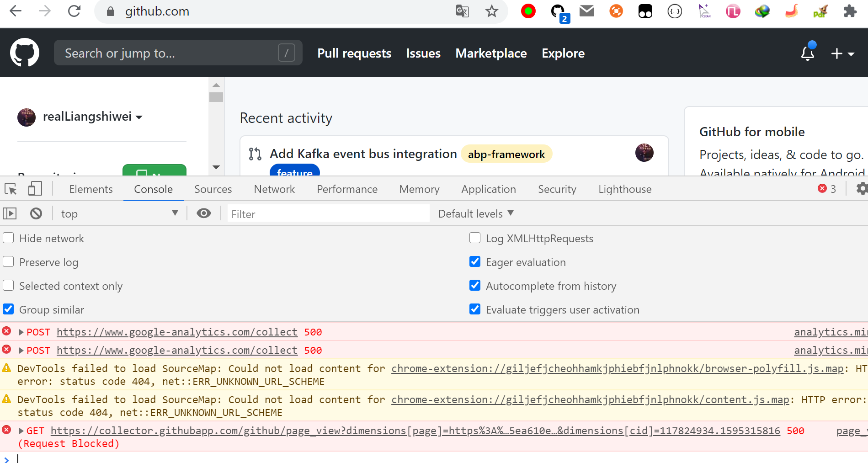Open the Pull requests link
The width and height of the screenshot is (868, 463).
[x=354, y=53]
